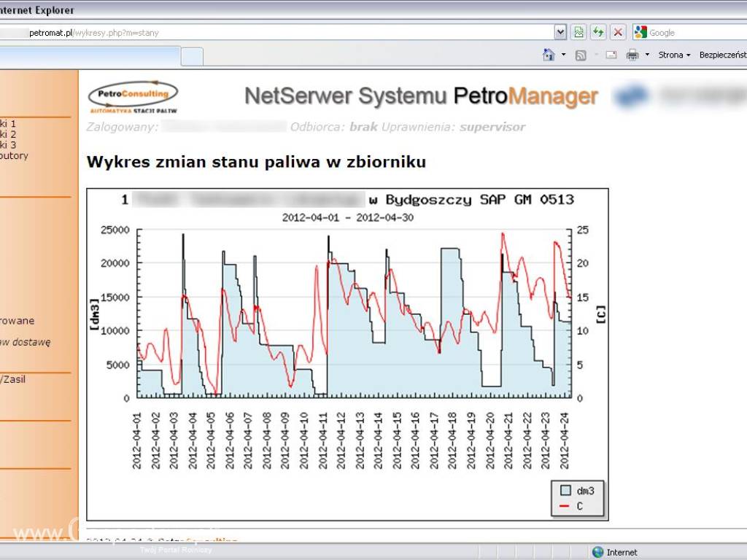The width and height of the screenshot is (747, 560).
Task: Click sidebar link ending in 'rowane'
Action: pyautogui.click(x=18, y=321)
